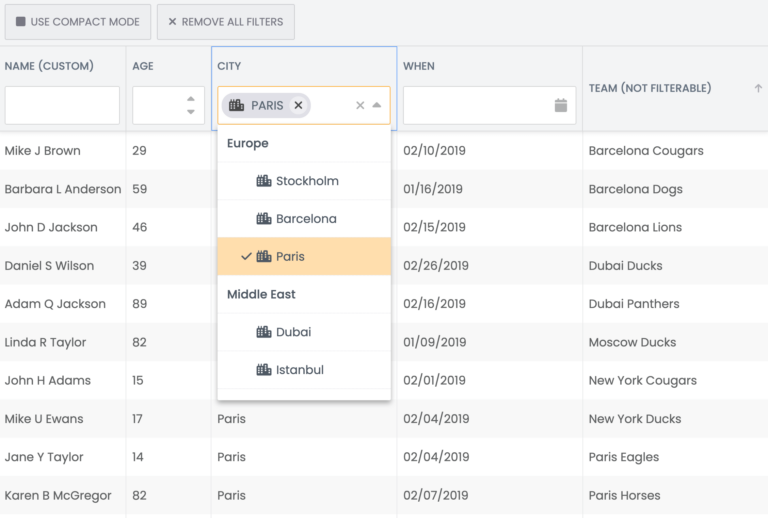Click the date 02/10/2019 cell
This screenshot has height=518, width=768.
click(490, 151)
